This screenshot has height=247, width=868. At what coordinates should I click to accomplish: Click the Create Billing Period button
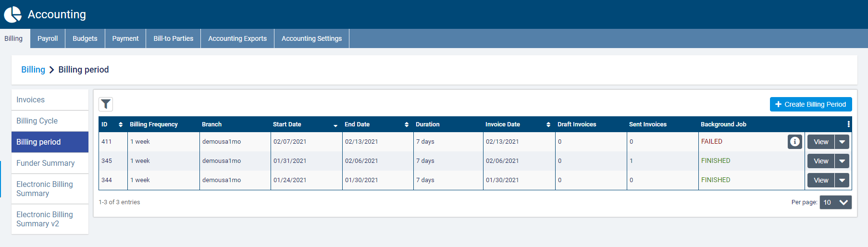(811, 104)
